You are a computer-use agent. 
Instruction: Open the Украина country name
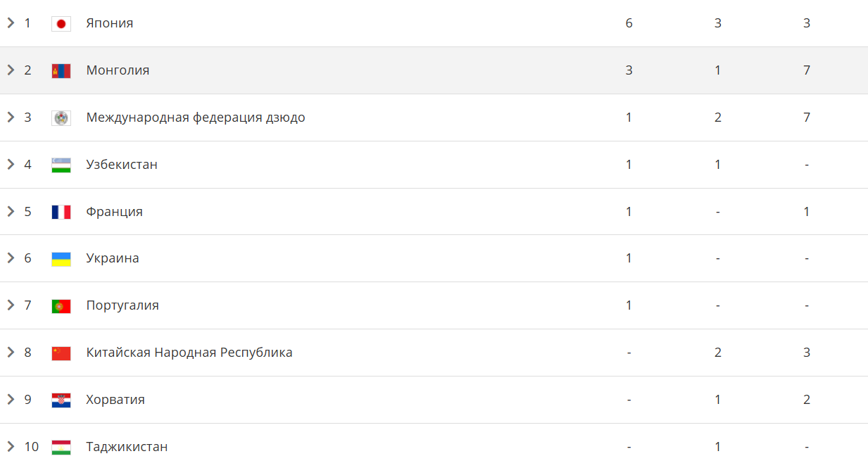point(113,258)
